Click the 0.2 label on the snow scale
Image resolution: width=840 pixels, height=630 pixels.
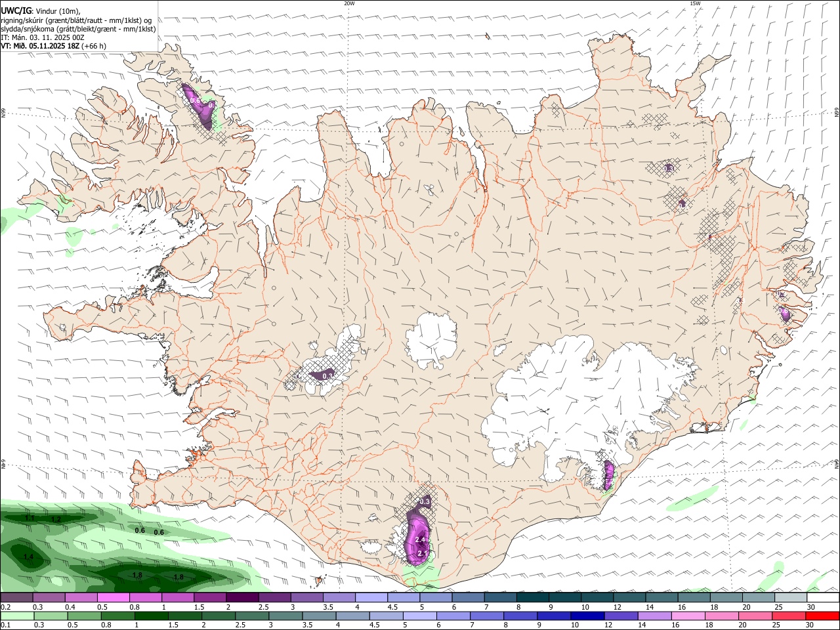[x=5, y=607]
